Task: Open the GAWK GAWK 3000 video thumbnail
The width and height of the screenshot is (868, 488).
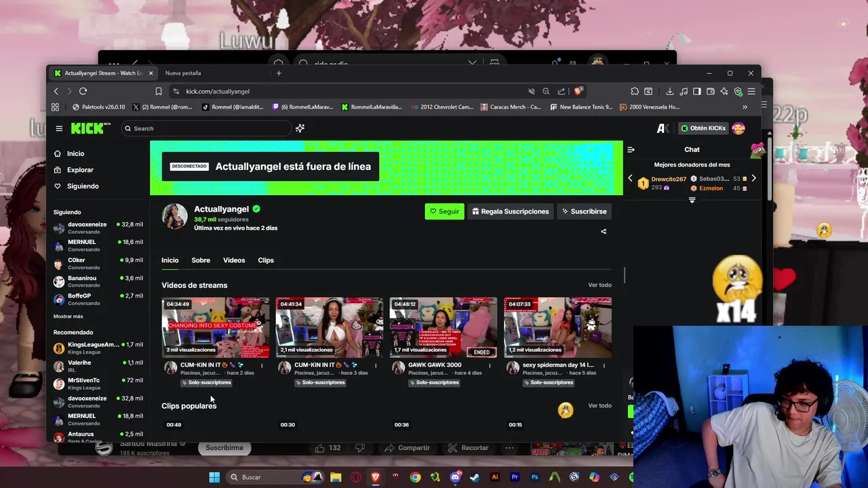Action: 443,327
